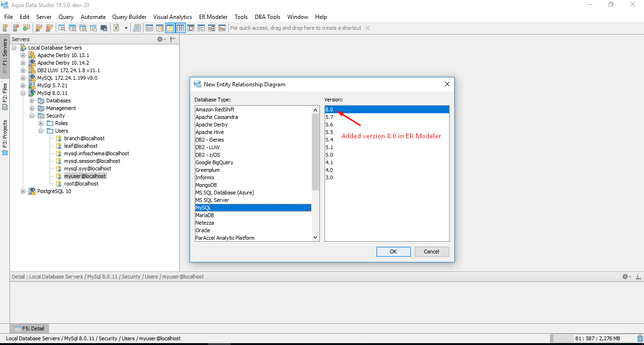
Task: Expand the Apache Derby 10.13.1 server
Action: (23, 55)
